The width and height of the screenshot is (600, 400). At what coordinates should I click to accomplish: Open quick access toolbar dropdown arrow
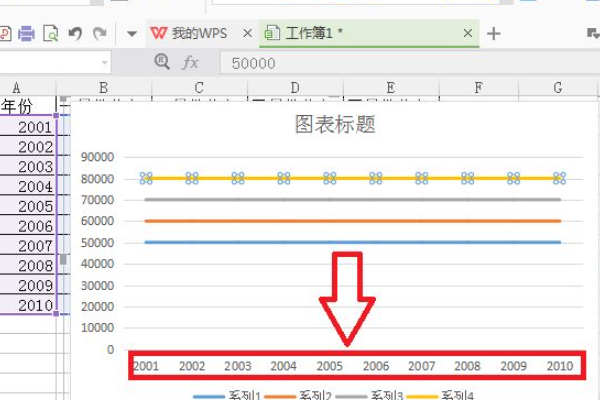(132, 34)
